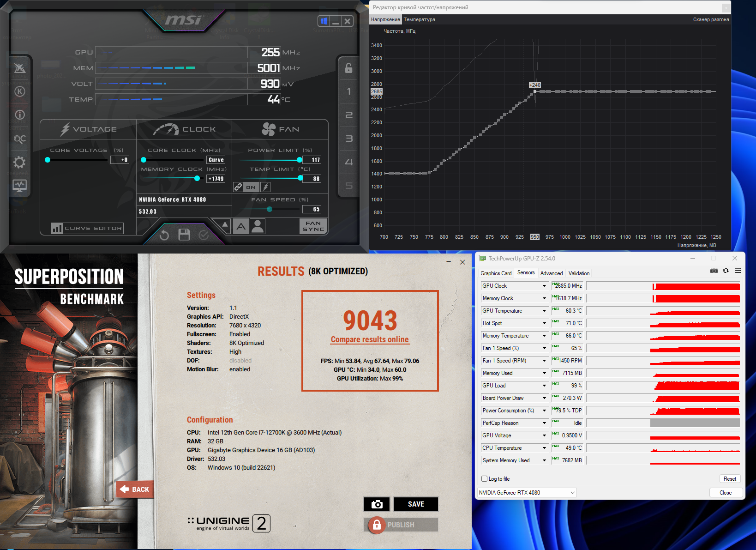
Task: Switch to Graphics Card tab in GPU-Z
Action: pyautogui.click(x=496, y=273)
